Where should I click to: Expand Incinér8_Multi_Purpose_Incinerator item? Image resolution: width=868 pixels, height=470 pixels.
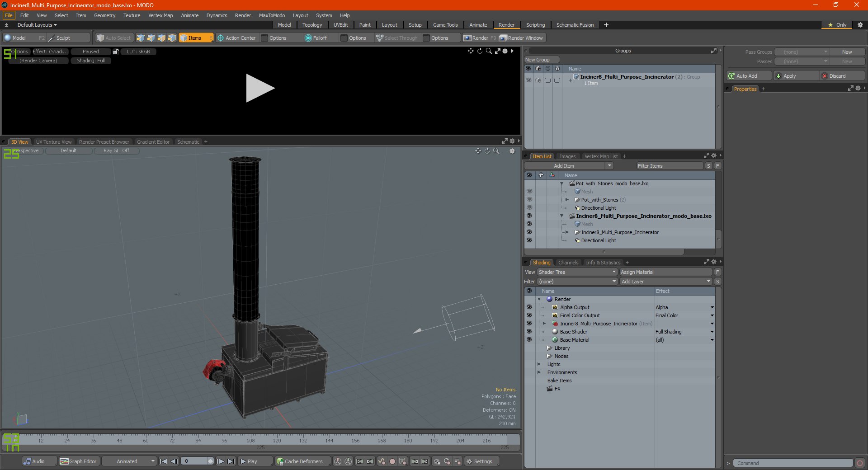(567, 232)
